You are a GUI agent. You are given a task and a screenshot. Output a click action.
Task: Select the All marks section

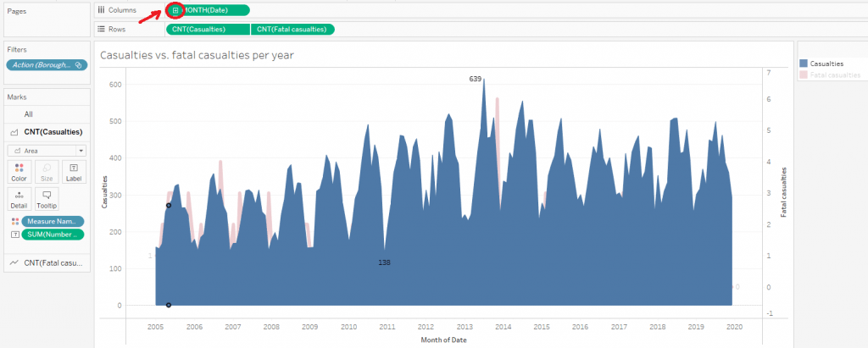[x=29, y=113]
